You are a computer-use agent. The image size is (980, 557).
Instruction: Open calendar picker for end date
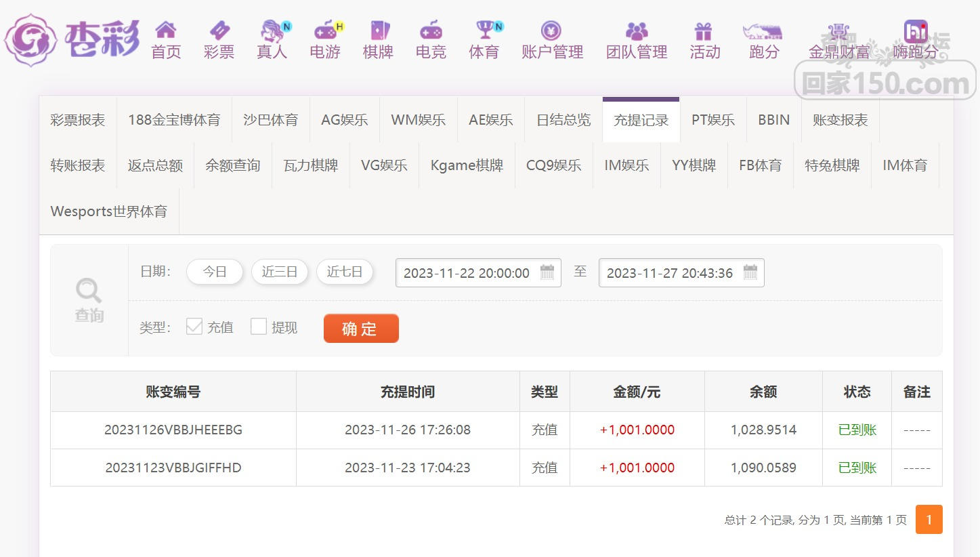(750, 272)
